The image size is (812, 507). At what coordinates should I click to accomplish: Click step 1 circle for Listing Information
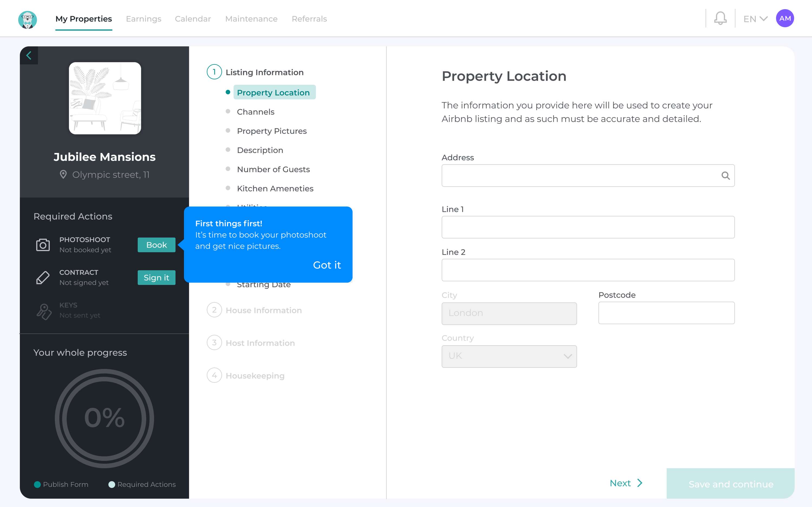click(214, 72)
